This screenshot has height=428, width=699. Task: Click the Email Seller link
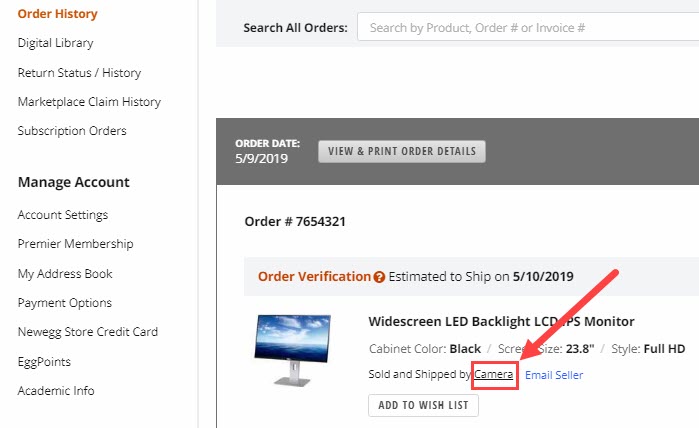pyautogui.click(x=554, y=375)
